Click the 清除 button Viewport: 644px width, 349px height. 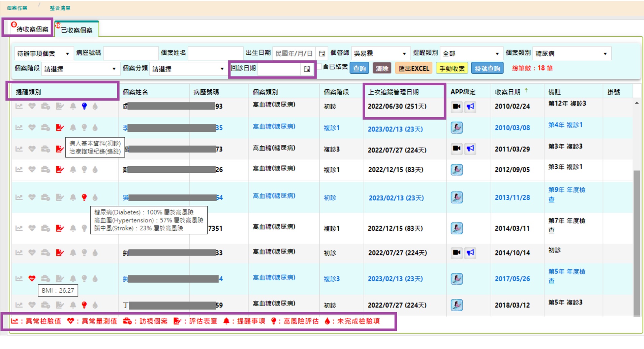coord(382,68)
